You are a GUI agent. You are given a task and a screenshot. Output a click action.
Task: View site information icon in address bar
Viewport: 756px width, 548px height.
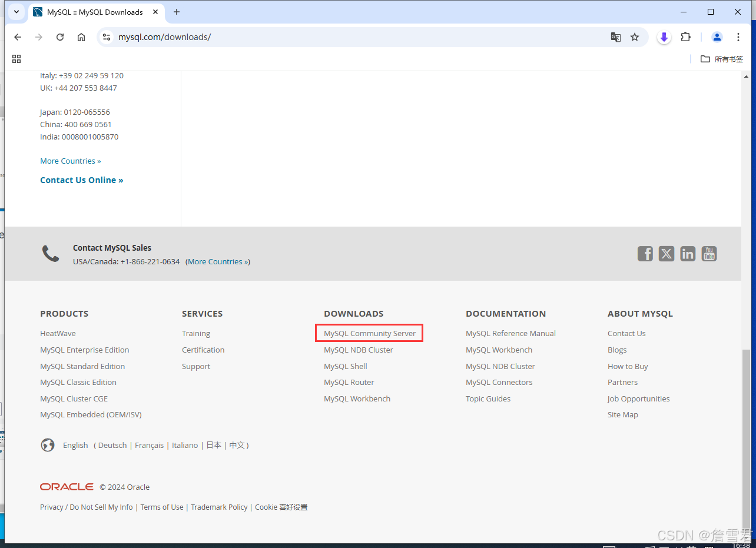click(x=107, y=37)
